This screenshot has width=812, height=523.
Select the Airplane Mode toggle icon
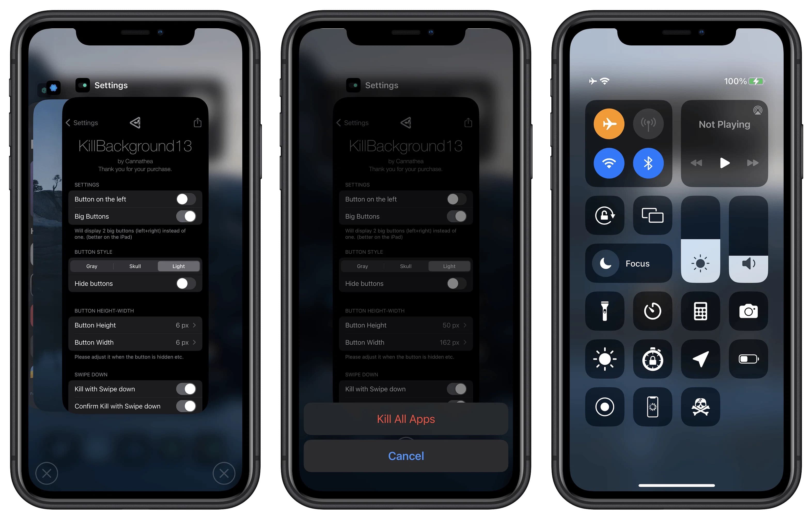607,125
